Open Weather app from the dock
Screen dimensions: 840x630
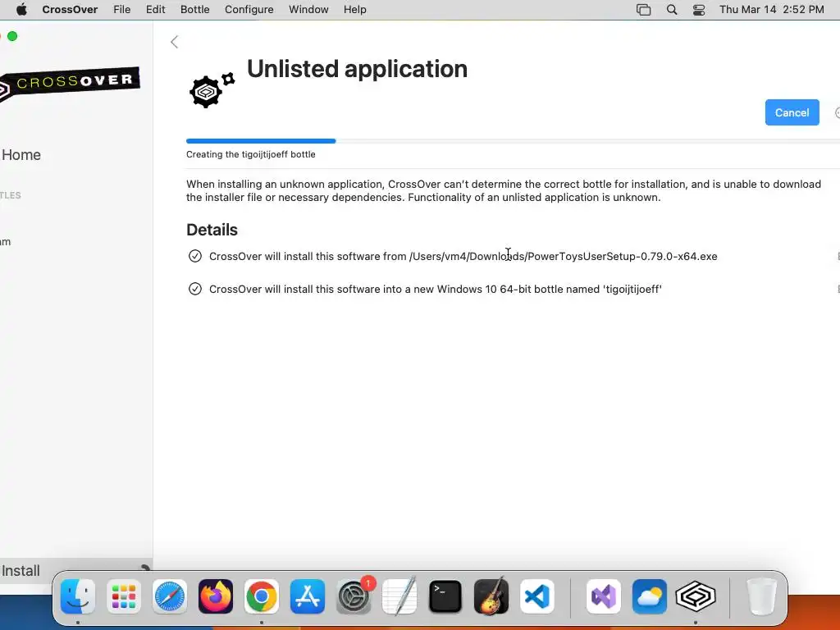point(650,596)
